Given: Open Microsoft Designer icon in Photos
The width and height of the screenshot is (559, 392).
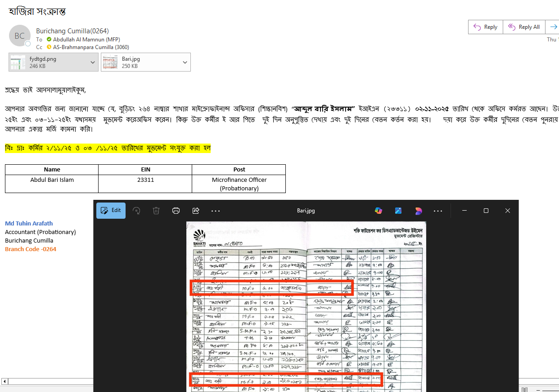Looking at the screenshot, I should [x=398, y=211].
